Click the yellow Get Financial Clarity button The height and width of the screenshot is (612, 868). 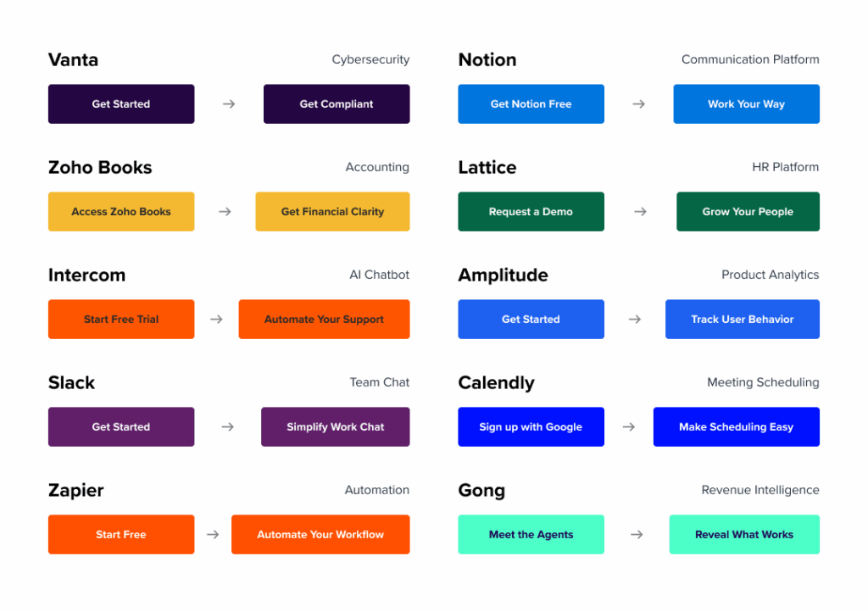click(332, 212)
